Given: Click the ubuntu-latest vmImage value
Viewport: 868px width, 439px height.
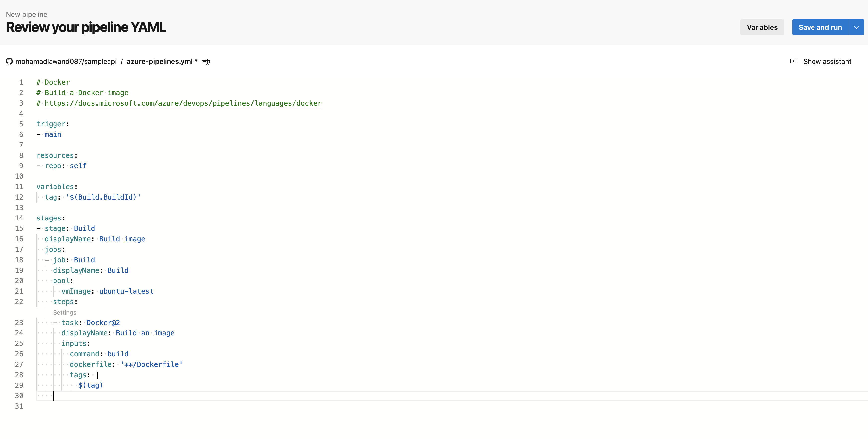Looking at the screenshot, I should coord(126,291).
